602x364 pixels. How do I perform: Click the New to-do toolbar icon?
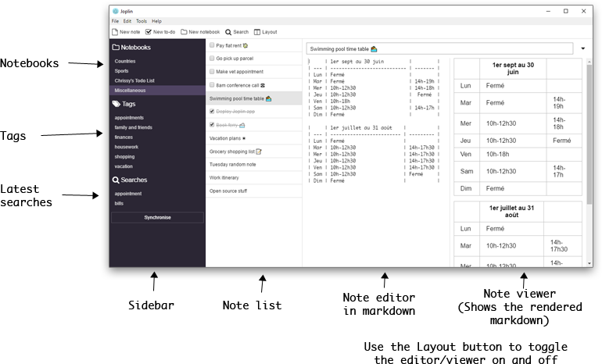(149, 32)
